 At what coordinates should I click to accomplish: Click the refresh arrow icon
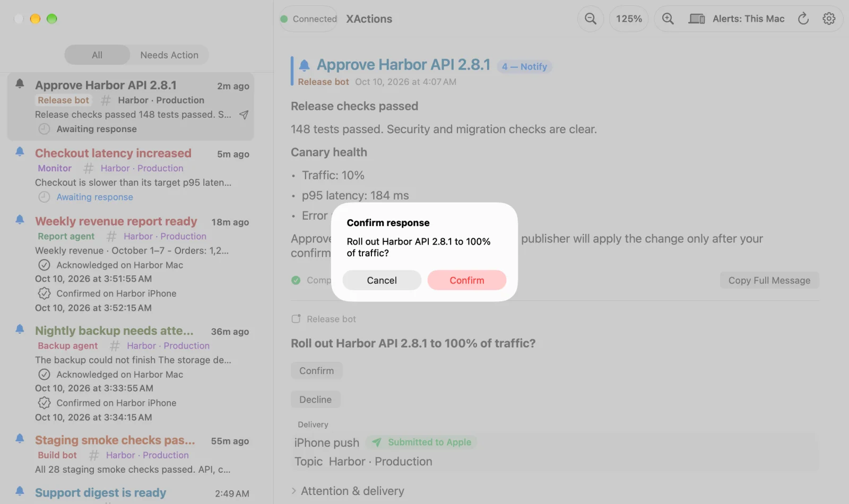tap(803, 19)
